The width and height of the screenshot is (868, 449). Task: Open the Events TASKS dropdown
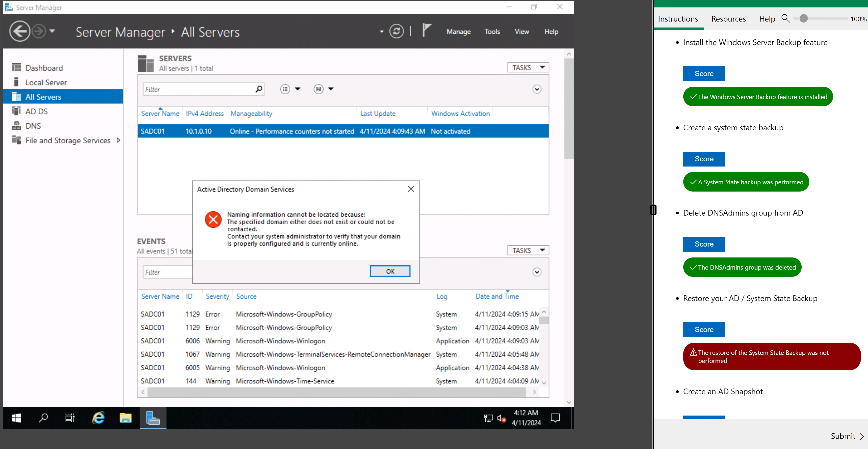coord(528,251)
